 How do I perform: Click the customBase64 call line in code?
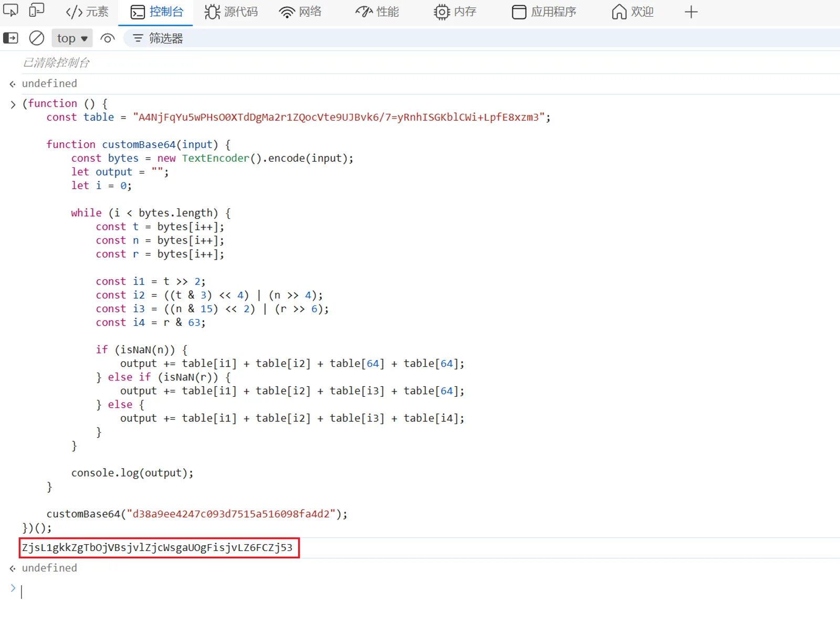(x=197, y=514)
